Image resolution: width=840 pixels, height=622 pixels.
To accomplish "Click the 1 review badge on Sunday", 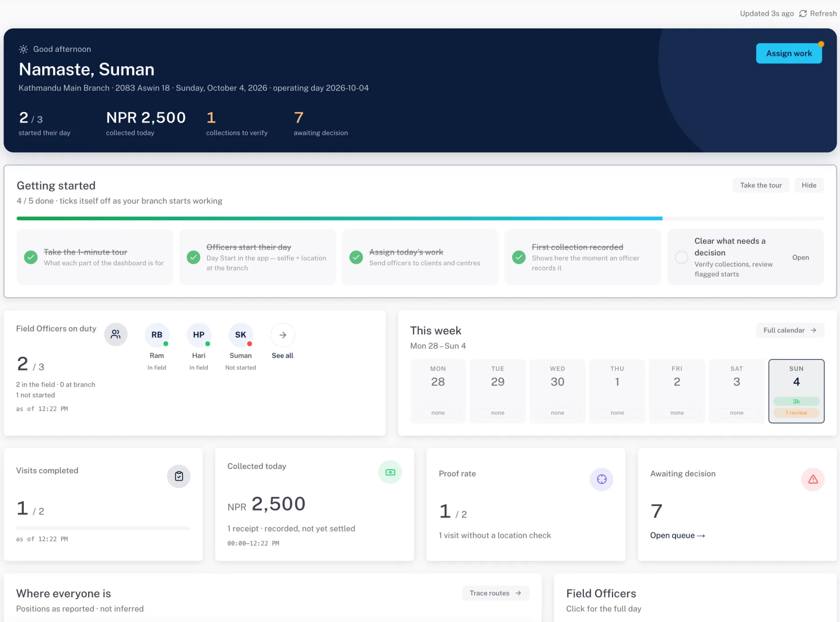I will [x=796, y=413].
